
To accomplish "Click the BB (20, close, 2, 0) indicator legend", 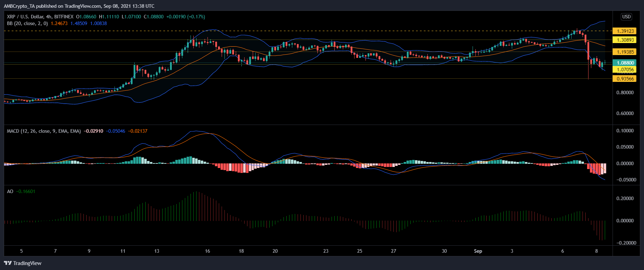I will pyautogui.click(x=27, y=23).
